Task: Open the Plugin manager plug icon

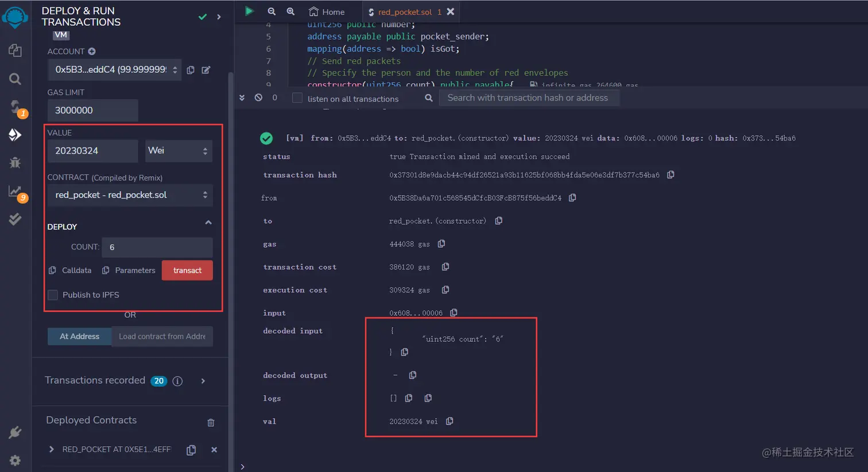Action: (x=15, y=432)
